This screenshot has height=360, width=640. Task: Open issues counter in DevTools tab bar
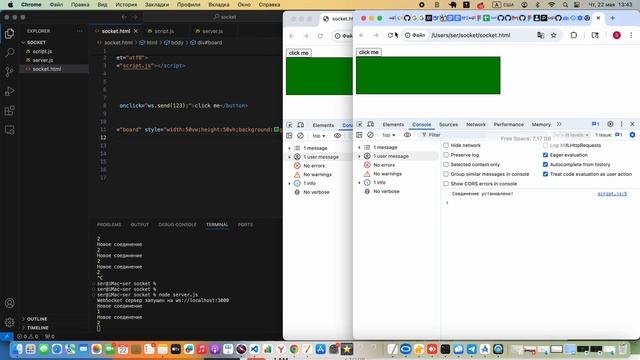coord(596,124)
